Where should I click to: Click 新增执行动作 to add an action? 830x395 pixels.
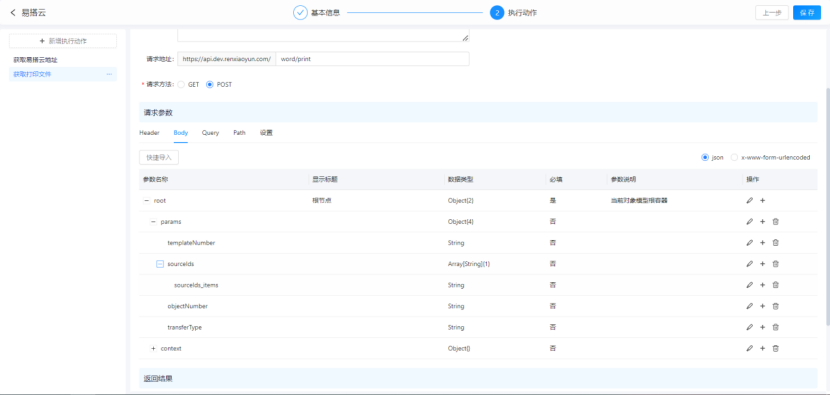click(x=63, y=41)
